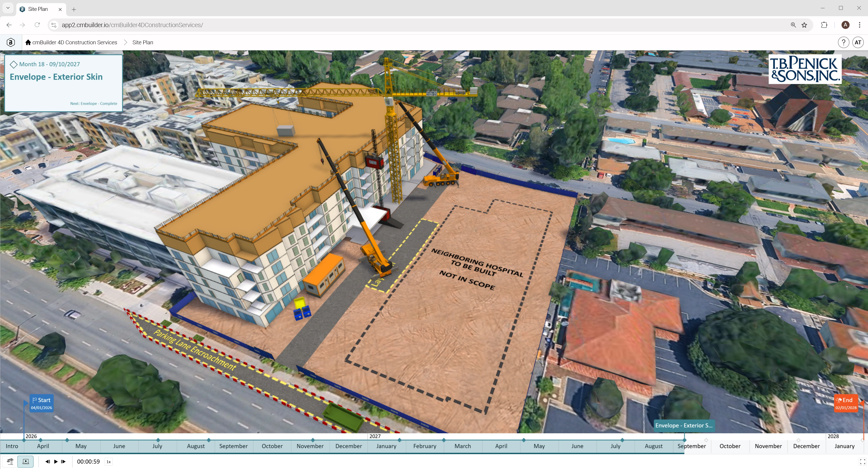Switch to crane build mode toggle
Screen dimensions: 868x469
pyautogui.click(x=10, y=461)
